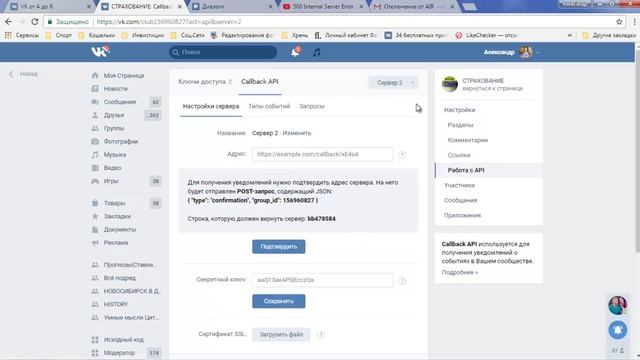
Task: Click the Реклама megaphone icon
Action: pos(95,243)
